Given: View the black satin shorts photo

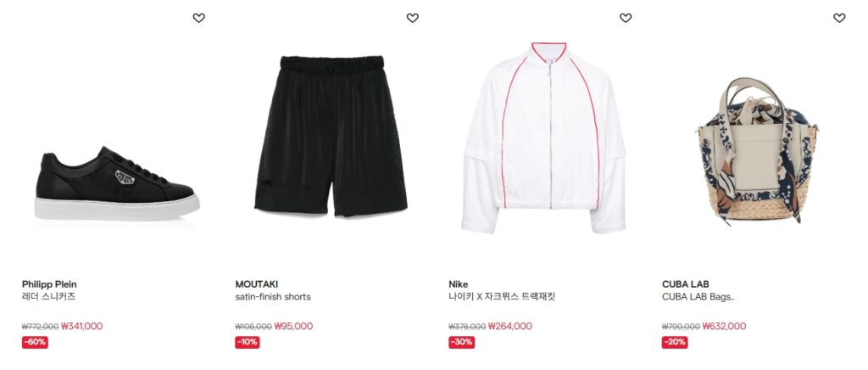Looking at the screenshot, I should 331,136.
